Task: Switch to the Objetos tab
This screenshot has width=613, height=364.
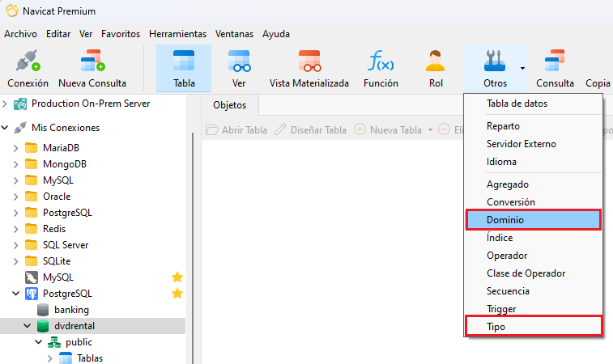Action: click(230, 105)
